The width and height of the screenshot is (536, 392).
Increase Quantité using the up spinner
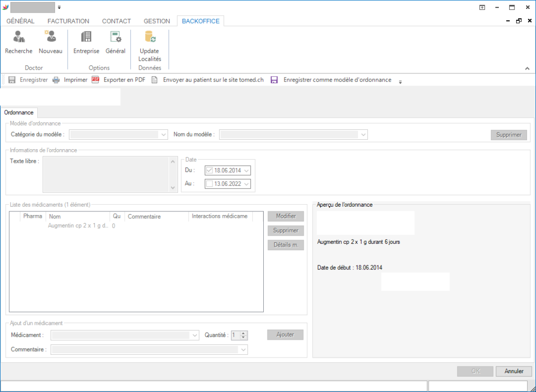[243, 333]
